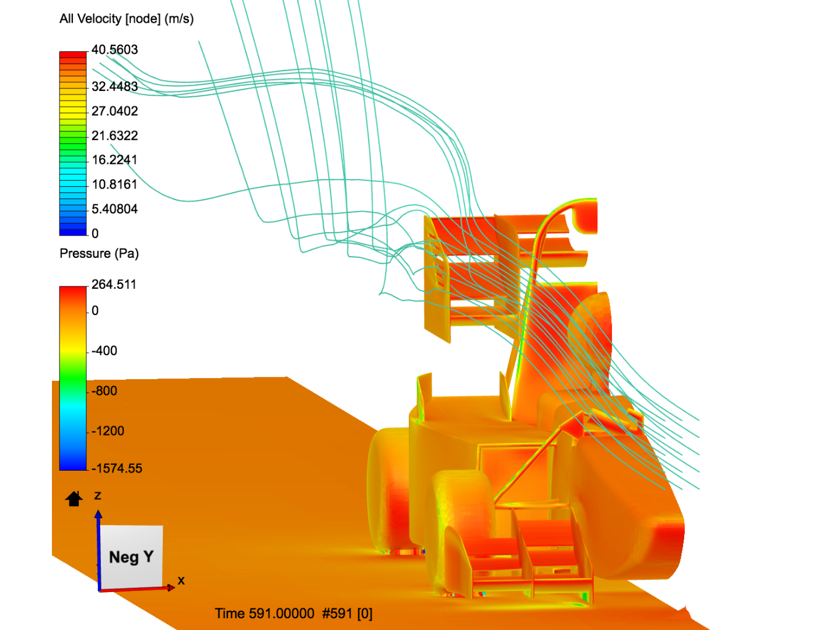This screenshot has width=840, height=630.
Task: Select the blue Z axis arrow
Action: pos(99,519)
